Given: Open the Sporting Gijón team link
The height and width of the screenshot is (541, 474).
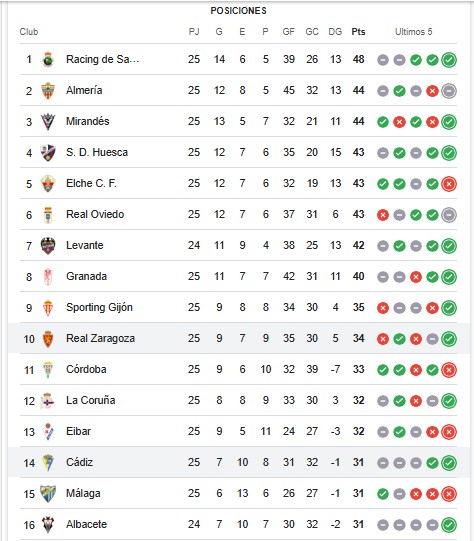Looking at the screenshot, I should (99, 307).
